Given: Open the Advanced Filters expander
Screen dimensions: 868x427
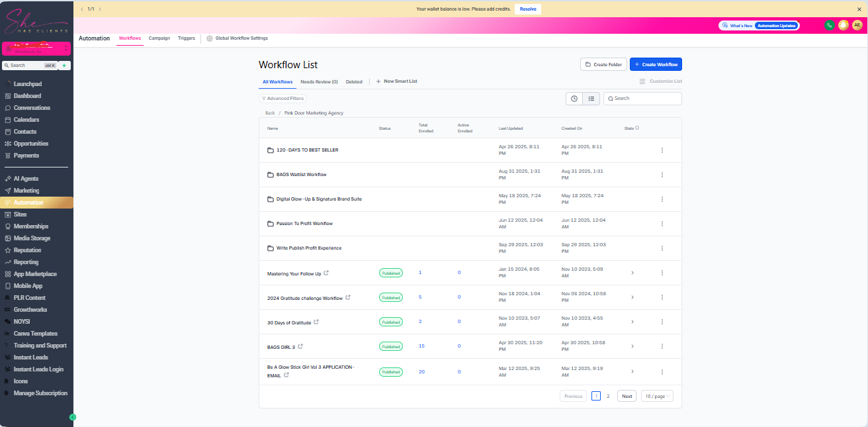Looking at the screenshot, I should pos(282,99).
